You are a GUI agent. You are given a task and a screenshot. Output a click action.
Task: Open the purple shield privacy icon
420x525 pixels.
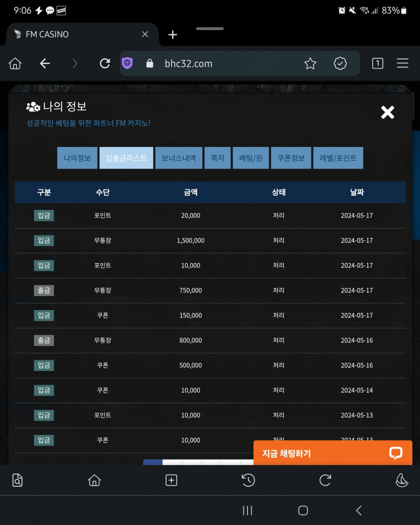pos(127,63)
